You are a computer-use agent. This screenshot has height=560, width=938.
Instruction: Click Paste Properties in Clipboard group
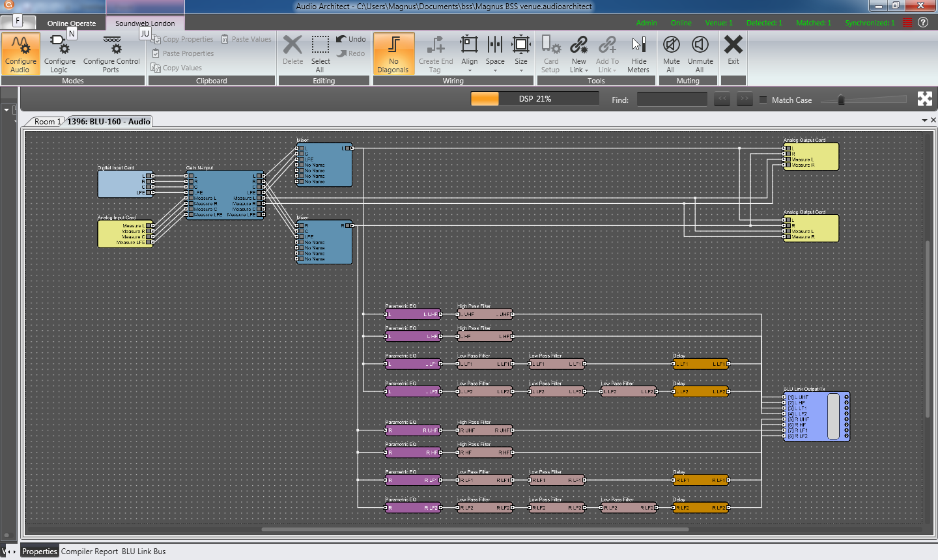[182, 53]
